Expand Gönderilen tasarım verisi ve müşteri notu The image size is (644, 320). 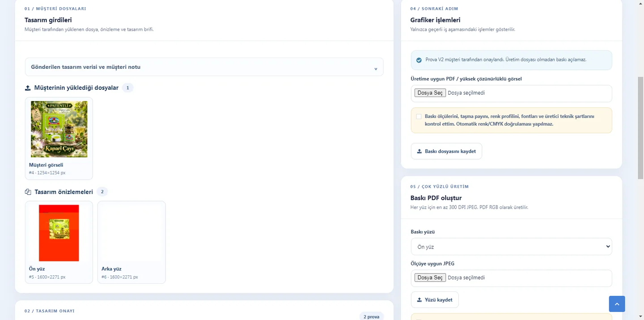pyautogui.click(x=204, y=67)
